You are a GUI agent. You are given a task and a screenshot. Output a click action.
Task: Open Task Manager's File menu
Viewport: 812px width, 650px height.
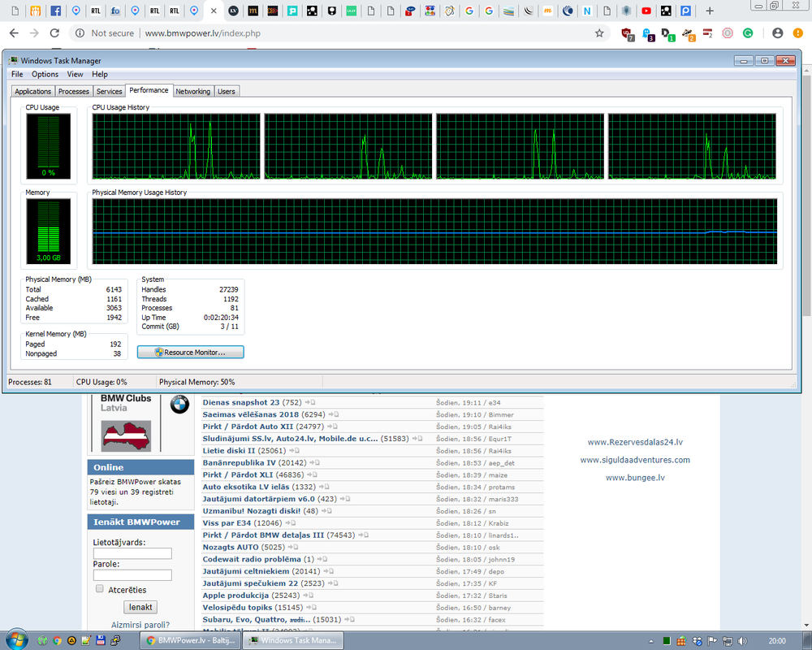pos(17,74)
